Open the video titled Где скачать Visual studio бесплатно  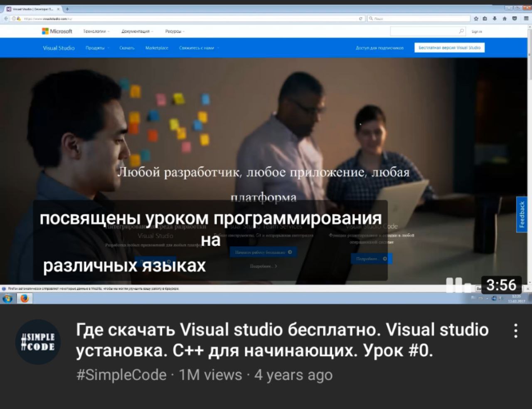pos(282,340)
